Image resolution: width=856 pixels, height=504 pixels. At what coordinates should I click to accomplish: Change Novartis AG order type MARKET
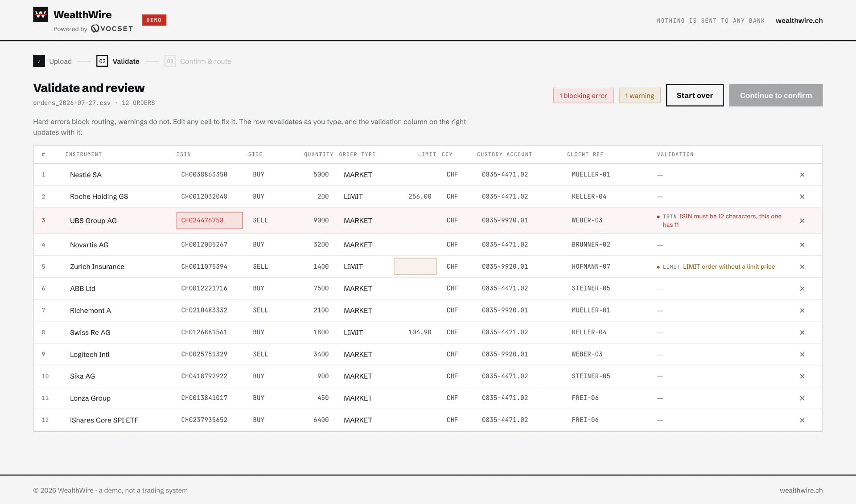pyautogui.click(x=364, y=245)
